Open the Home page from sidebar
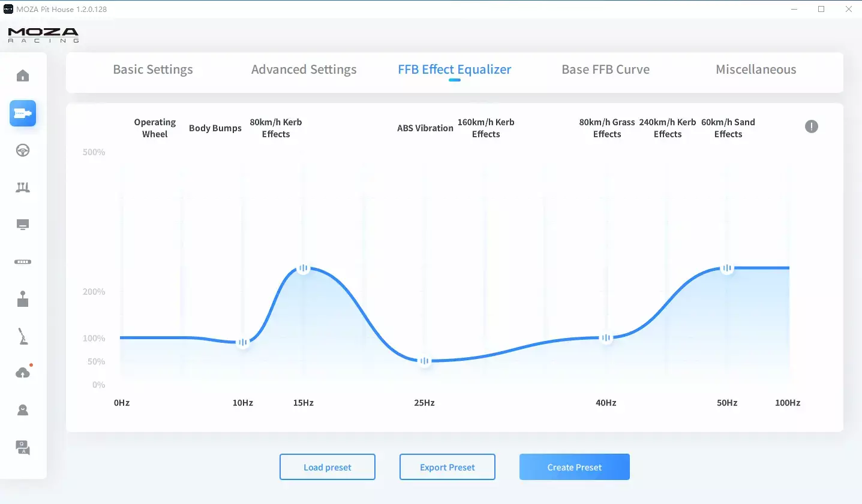 (x=23, y=76)
